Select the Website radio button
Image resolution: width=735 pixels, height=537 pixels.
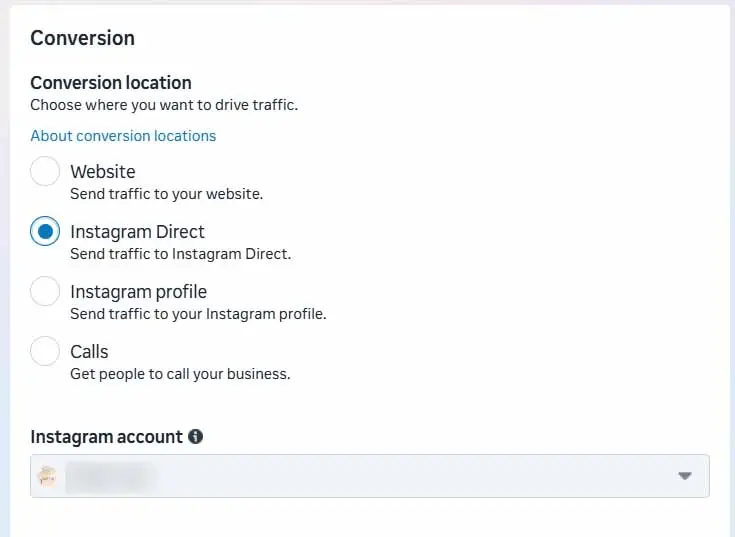pos(45,171)
